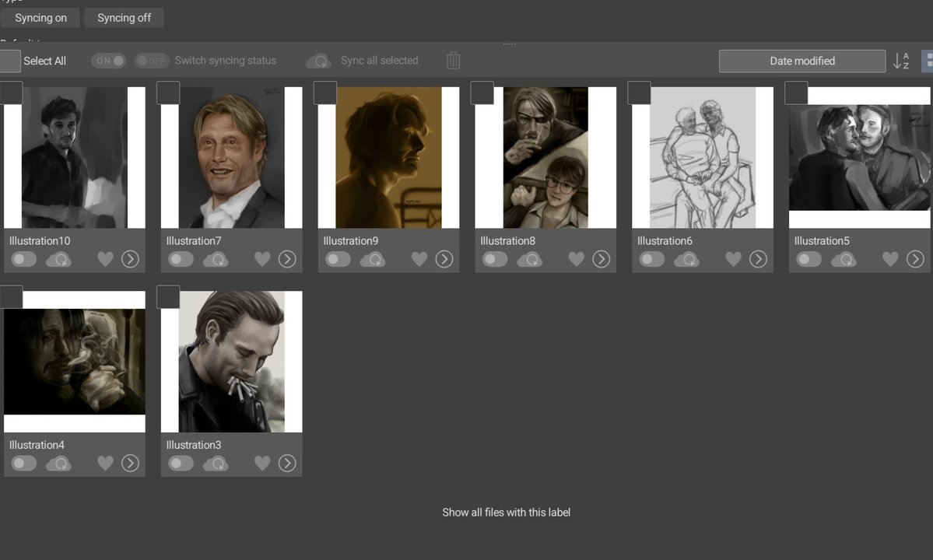Open the Illustration4 smoking portrait thumbnail

click(x=75, y=362)
